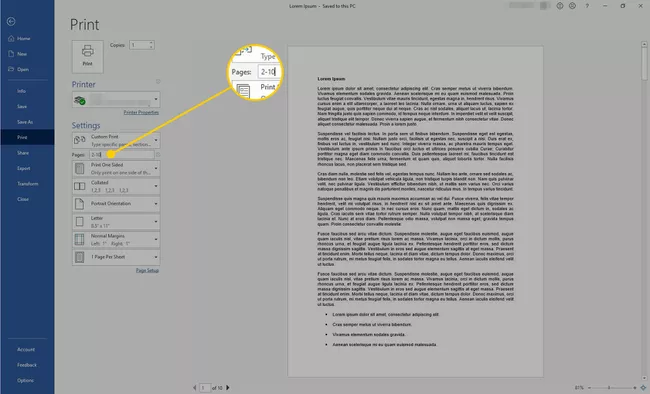Open Feedback in the sidebar
Image resolution: width=650 pixels, height=394 pixels.
click(x=27, y=365)
